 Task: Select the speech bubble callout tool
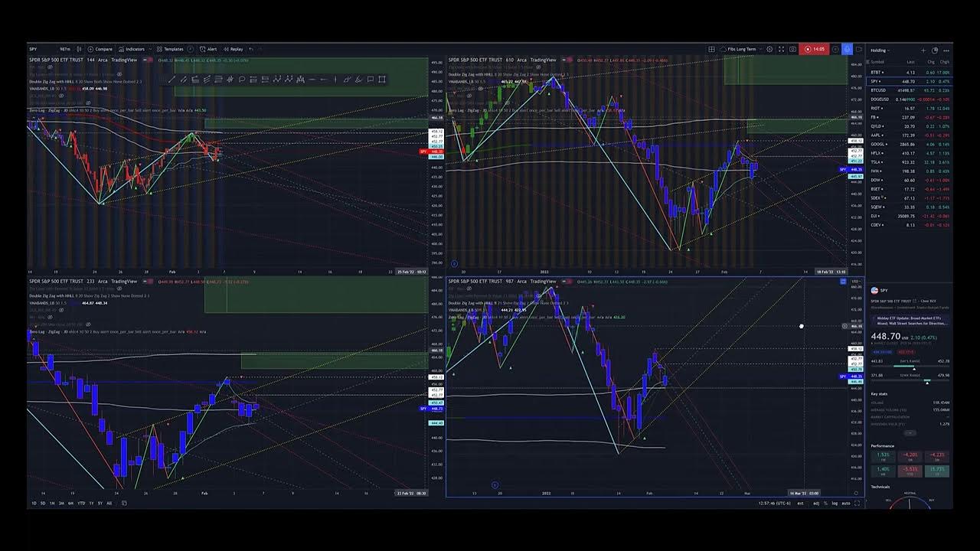(242, 79)
